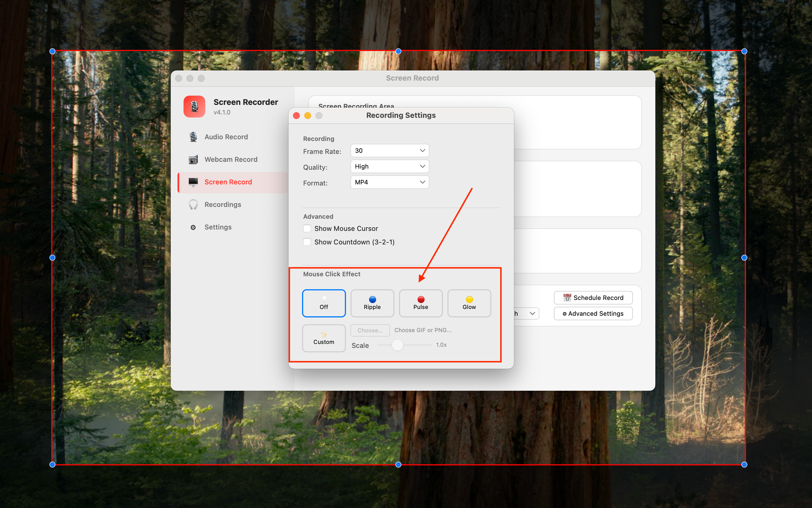Click the top-left blue selection handle
Viewport: 812px width, 508px height.
(x=52, y=51)
